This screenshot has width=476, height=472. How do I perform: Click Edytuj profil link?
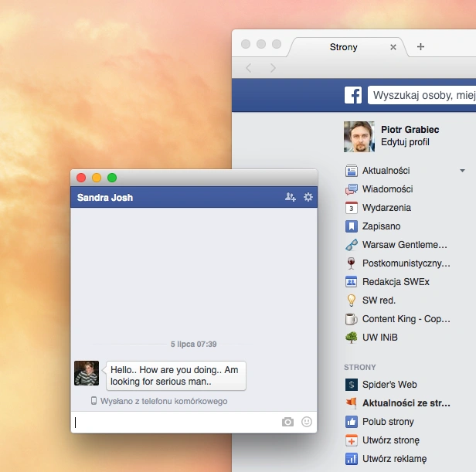coord(405,142)
